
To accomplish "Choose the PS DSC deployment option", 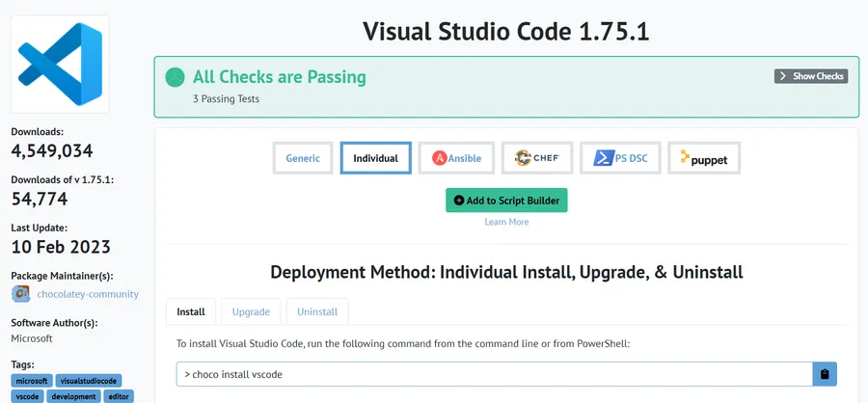I will [x=620, y=158].
